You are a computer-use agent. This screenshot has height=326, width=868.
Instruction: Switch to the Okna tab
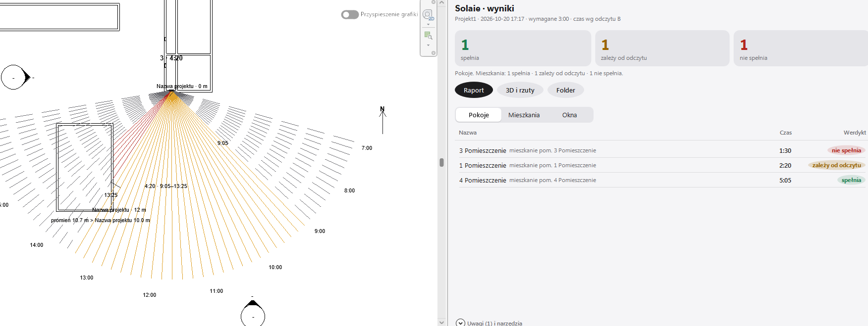pyautogui.click(x=569, y=115)
